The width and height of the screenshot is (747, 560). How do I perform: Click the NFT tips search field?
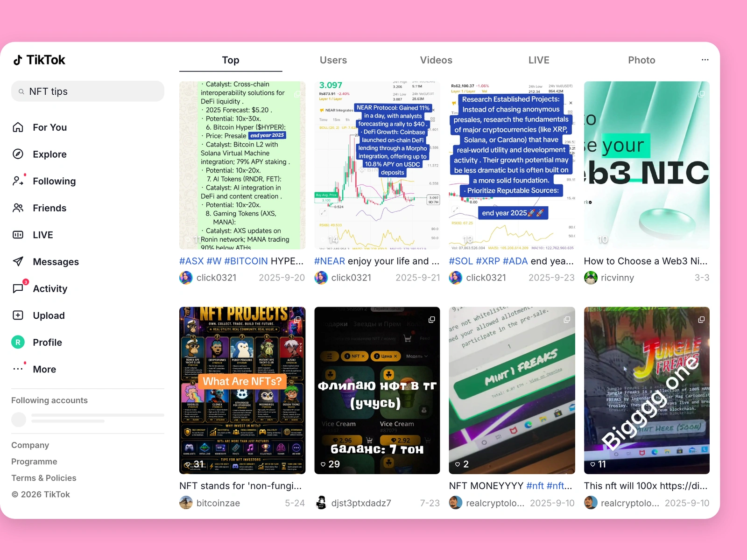(x=88, y=91)
